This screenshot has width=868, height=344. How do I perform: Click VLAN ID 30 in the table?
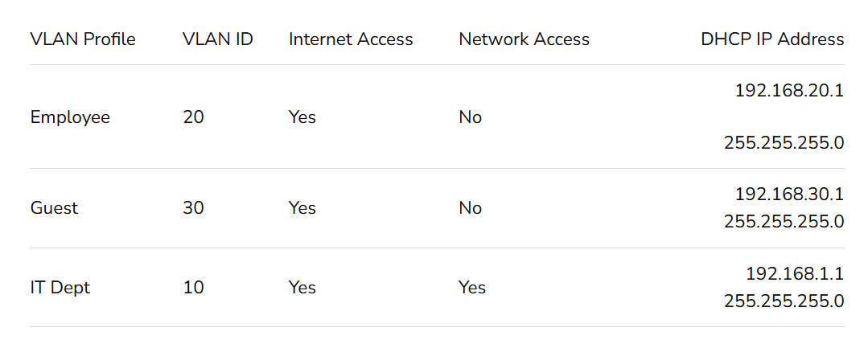[193, 208]
